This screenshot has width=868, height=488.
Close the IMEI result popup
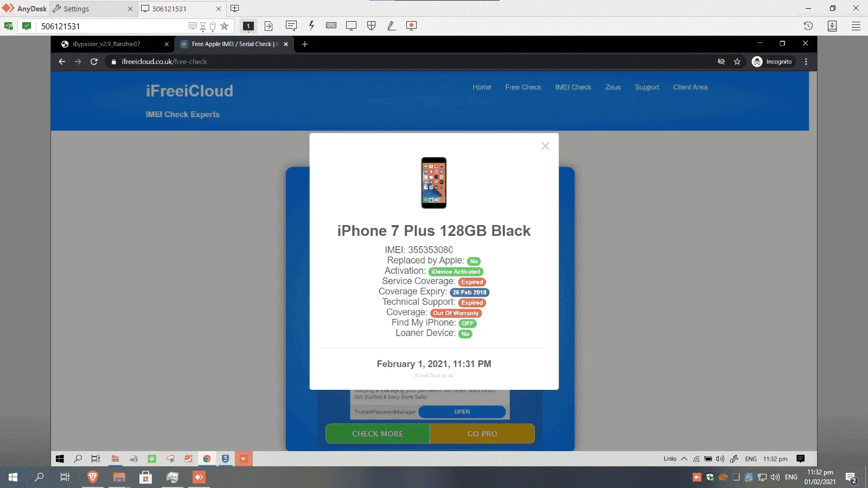click(545, 146)
